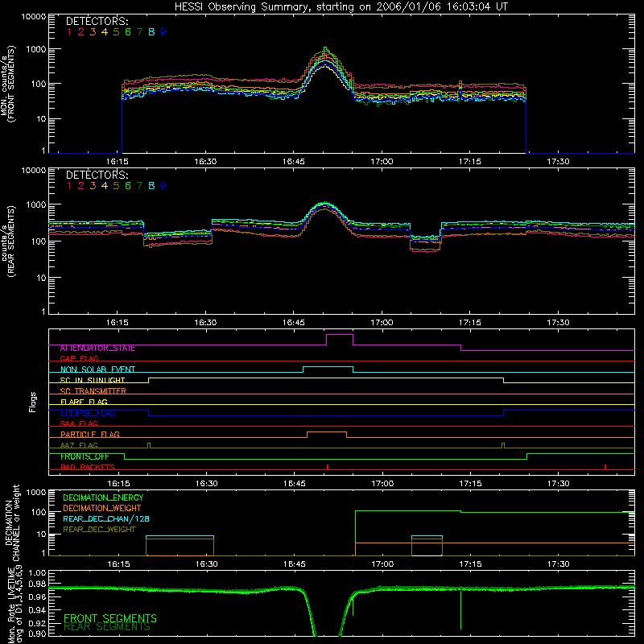Select dark green detector 7 in rear segments legend
Viewport: 644px width, 644px height.
[139, 186]
